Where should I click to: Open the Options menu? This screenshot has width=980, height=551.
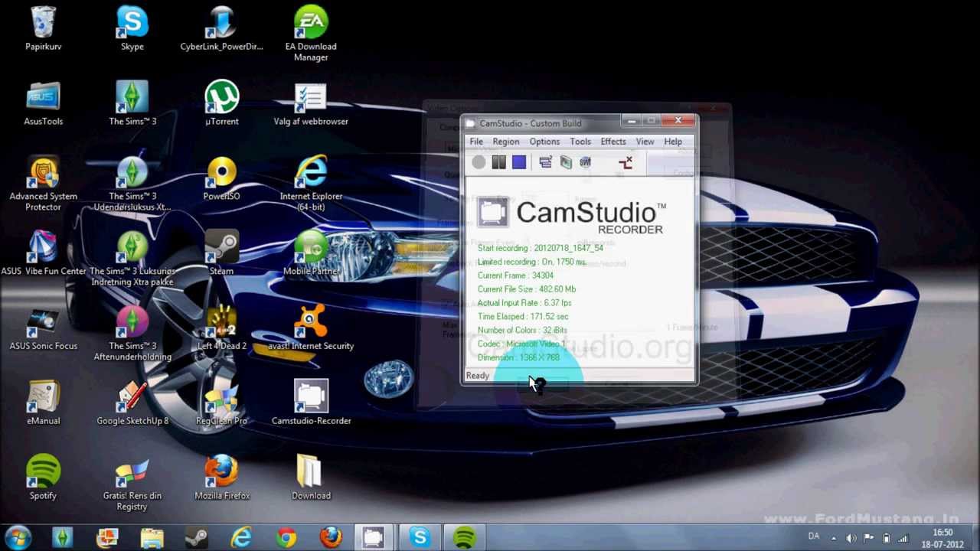544,142
